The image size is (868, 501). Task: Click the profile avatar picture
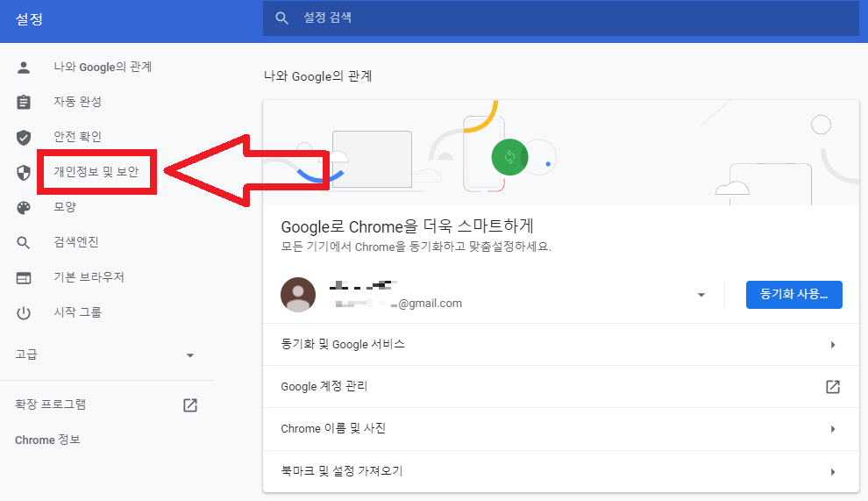(298, 295)
